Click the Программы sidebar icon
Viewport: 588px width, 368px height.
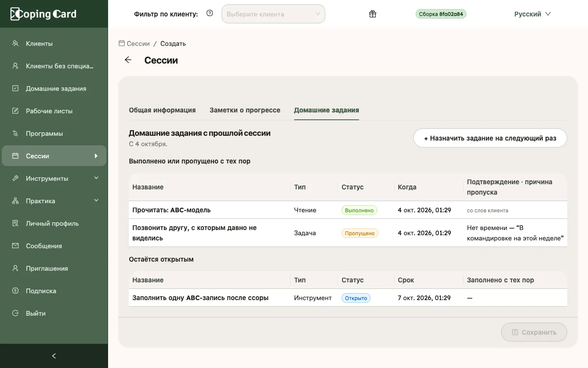pos(16,133)
